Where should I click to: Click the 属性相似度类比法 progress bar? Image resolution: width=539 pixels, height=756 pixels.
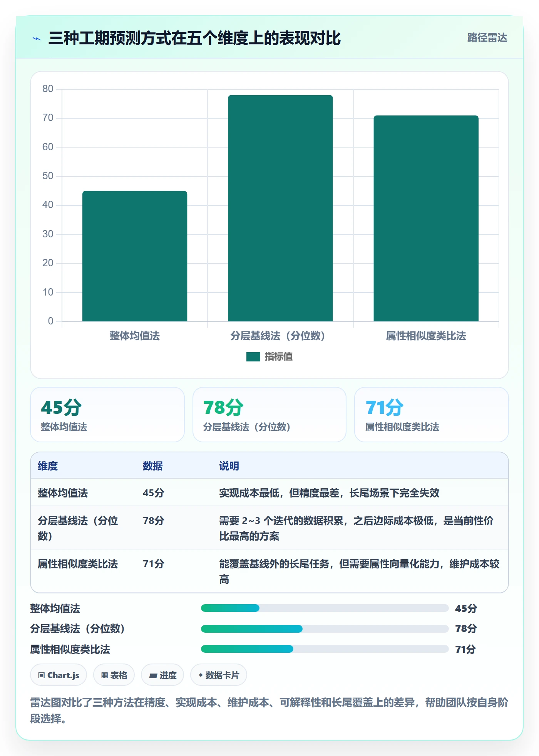coord(325,649)
